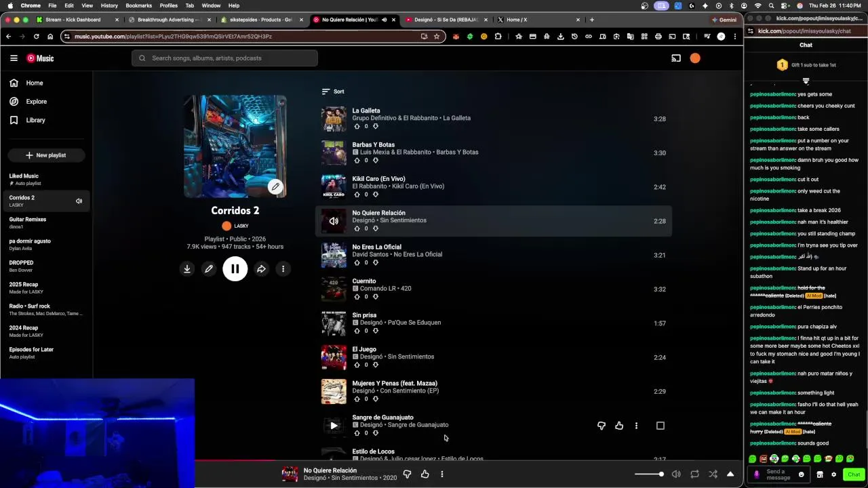Reload the page in Chrome
The image size is (868, 488).
pyautogui.click(x=36, y=37)
